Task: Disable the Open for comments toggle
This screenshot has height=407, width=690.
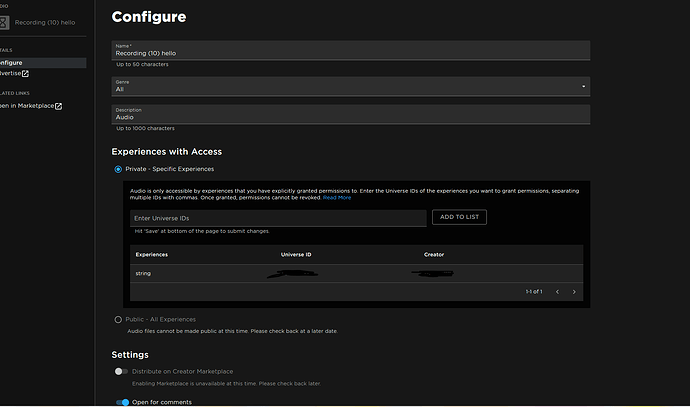Action: [122, 402]
